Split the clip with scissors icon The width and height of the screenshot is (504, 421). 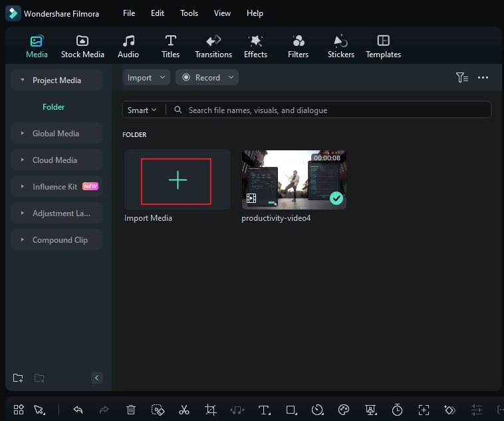(184, 410)
